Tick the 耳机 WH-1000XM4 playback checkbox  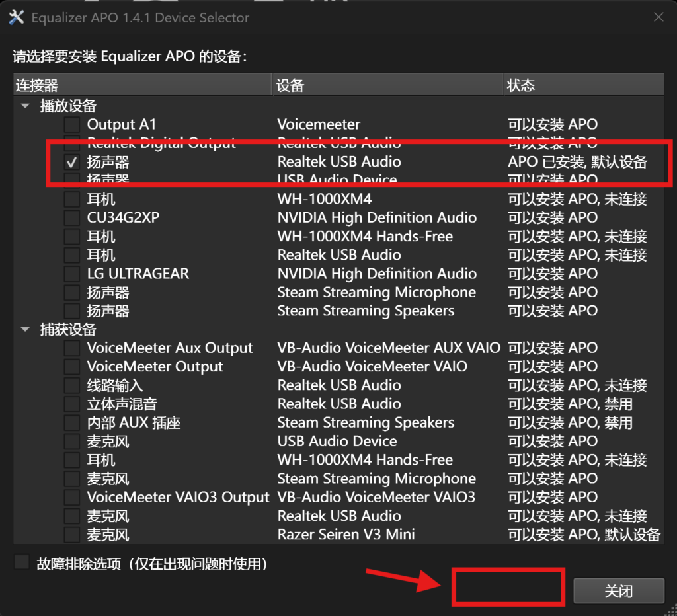(71, 199)
